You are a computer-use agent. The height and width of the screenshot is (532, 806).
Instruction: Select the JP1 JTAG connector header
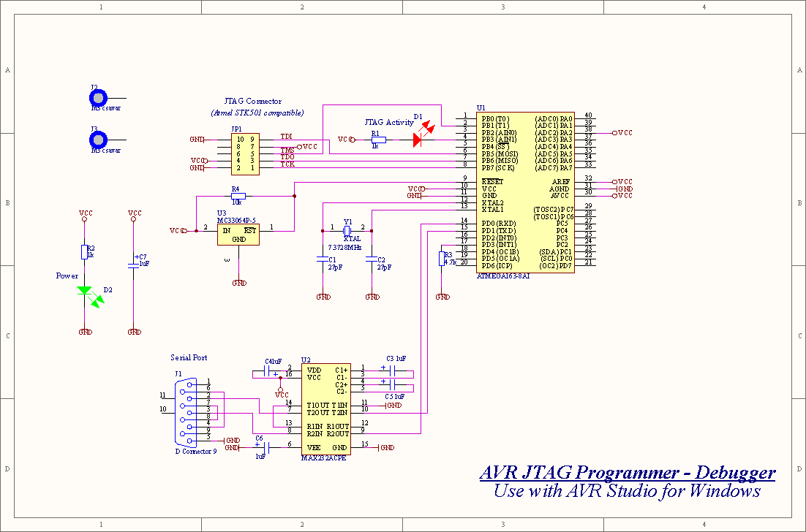[244, 153]
